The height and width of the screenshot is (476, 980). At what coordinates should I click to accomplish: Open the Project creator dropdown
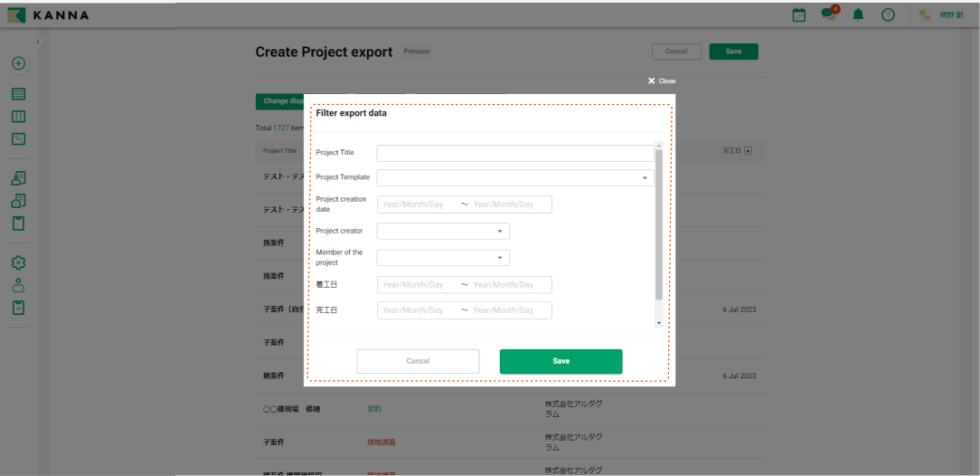[443, 232]
